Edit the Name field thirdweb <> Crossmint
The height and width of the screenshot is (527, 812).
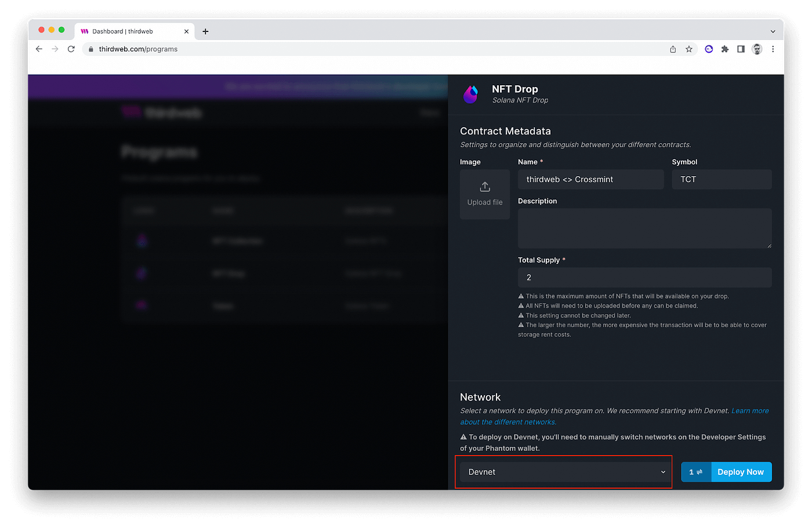[590, 179]
